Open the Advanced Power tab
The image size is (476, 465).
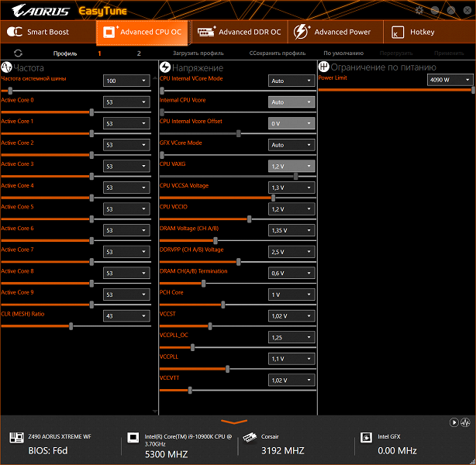tap(336, 32)
